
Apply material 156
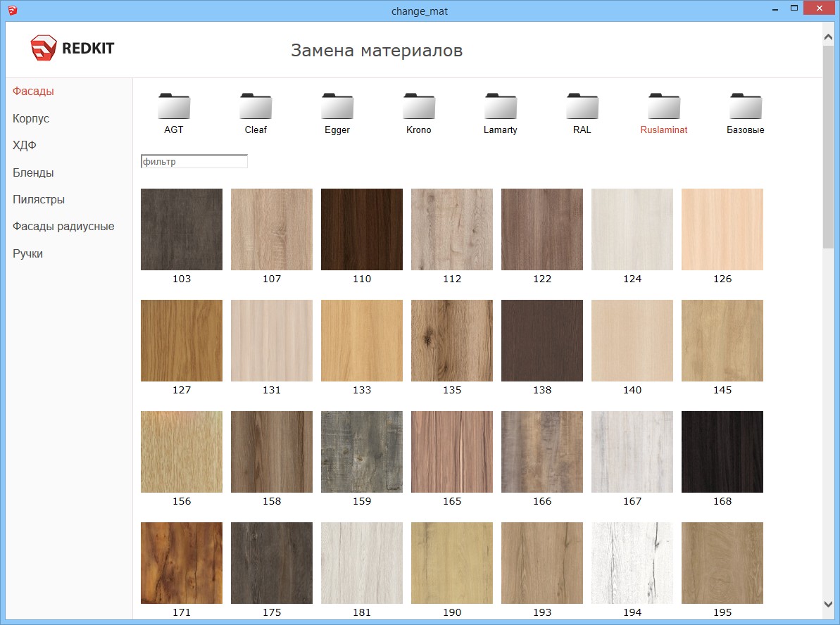182,452
